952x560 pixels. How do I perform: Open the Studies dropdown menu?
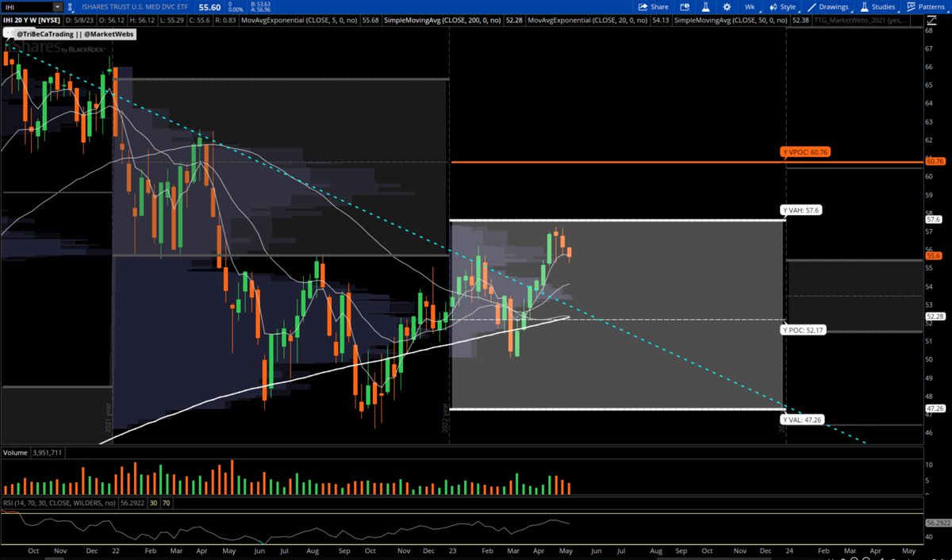(877, 7)
